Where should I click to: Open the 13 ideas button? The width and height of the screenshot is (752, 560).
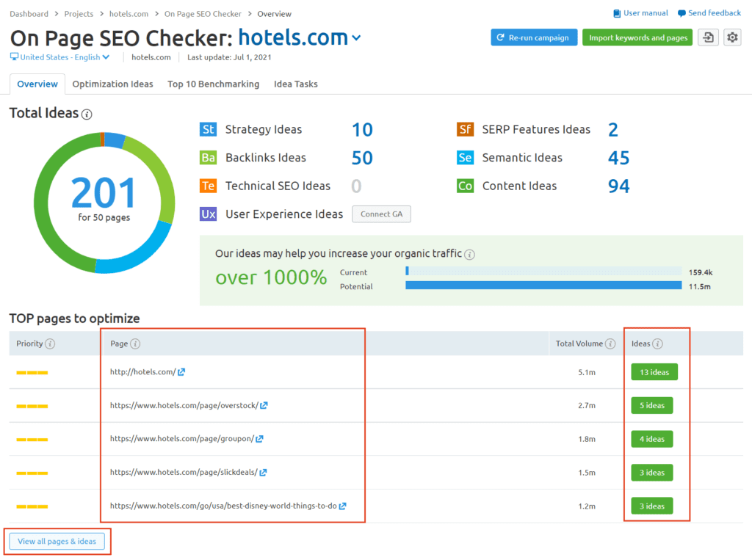click(654, 372)
